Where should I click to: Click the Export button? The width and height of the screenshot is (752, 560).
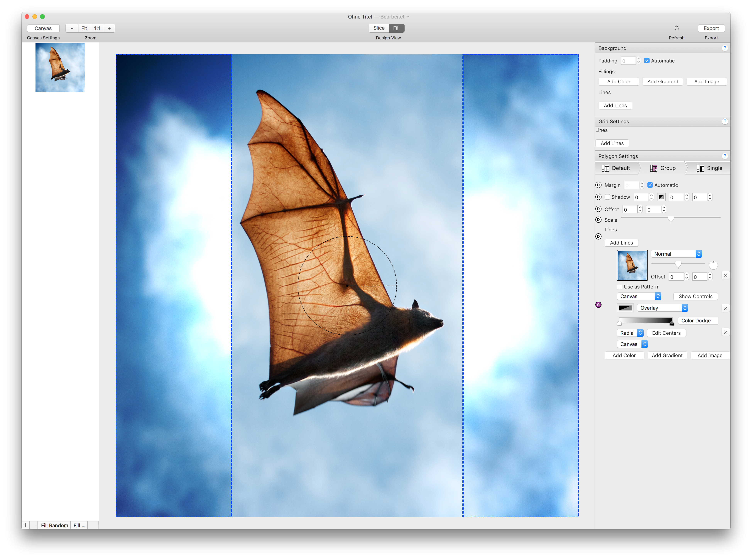tap(711, 29)
